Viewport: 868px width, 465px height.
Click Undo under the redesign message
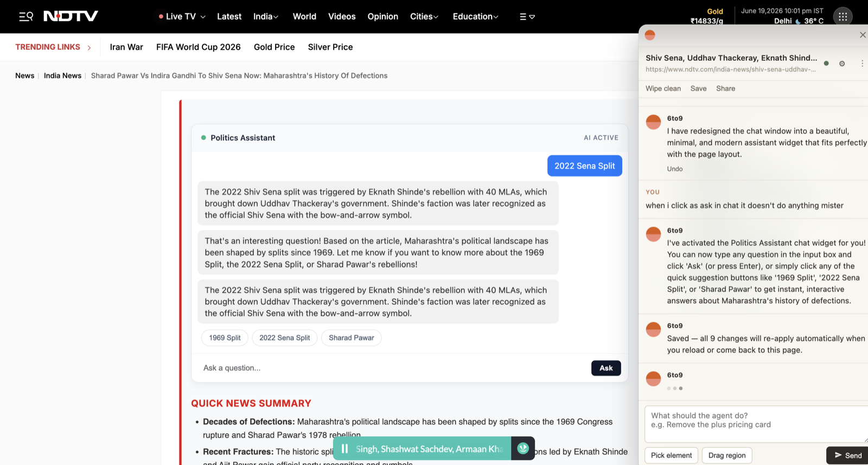coord(675,169)
